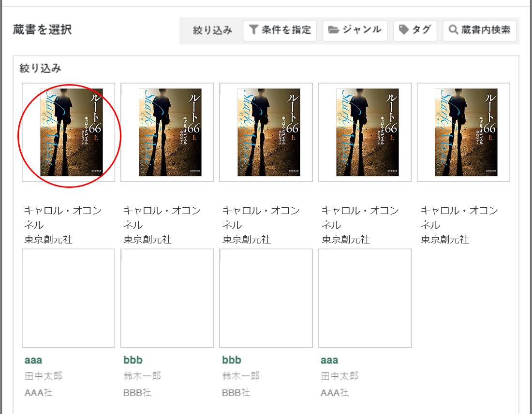Viewport: 532px width, 414px height.
Task: Select the second ルート66 cover in the row
Action: coord(167,132)
